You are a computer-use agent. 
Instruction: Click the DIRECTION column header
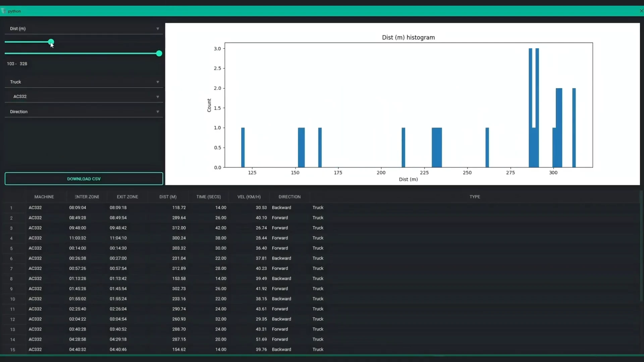(x=289, y=197)
